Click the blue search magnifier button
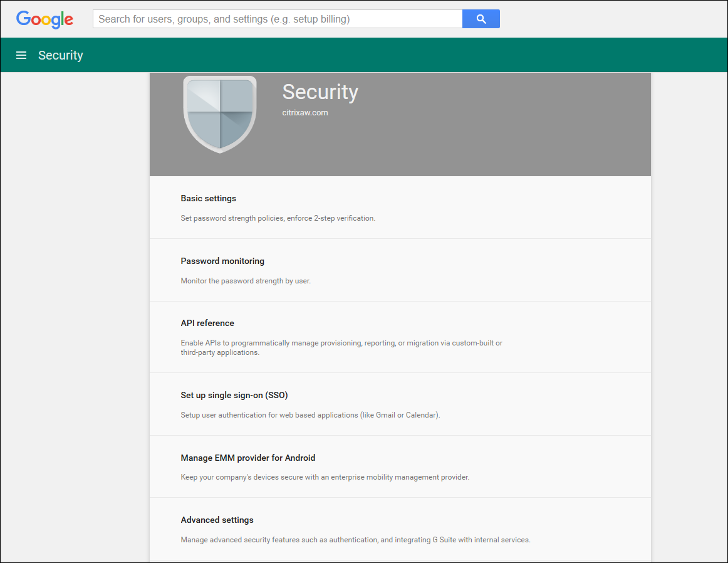Viewport: 728px width, 563px height. [x=481, y=19]
